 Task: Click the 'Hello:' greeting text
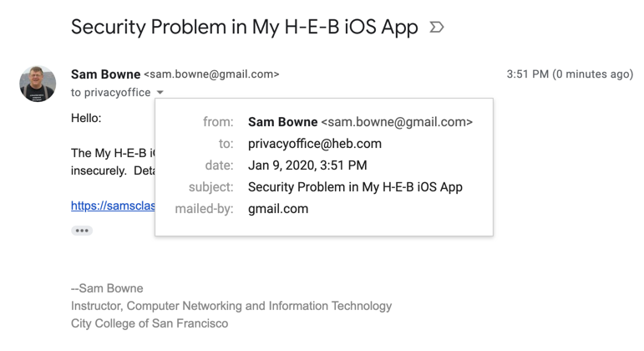(x=86, y=118)
